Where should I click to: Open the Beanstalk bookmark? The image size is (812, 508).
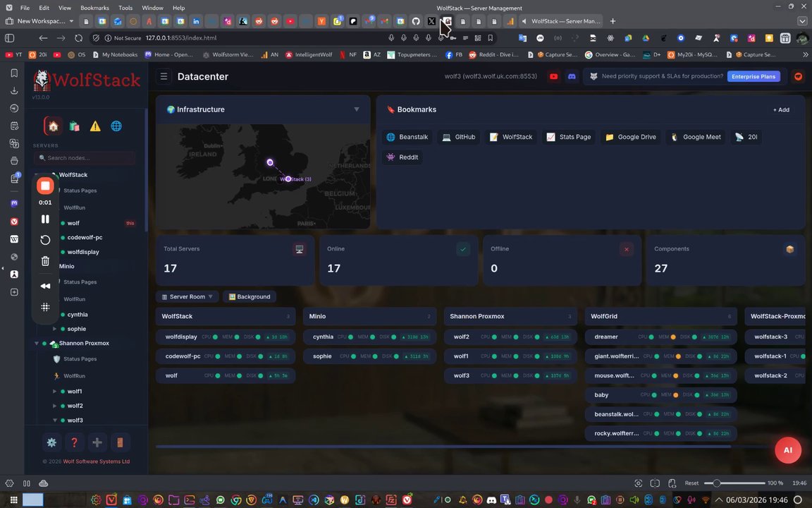pyautogui.click(x=407, y=137)
